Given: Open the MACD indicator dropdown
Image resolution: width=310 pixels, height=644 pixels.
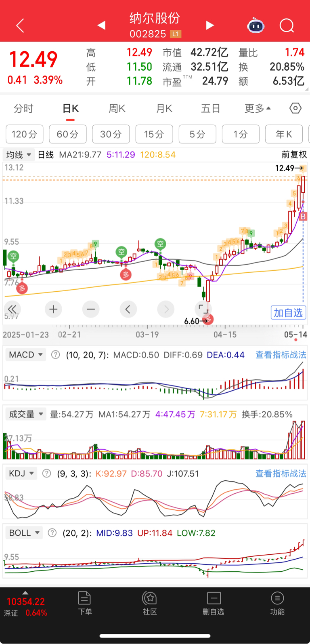Looking at the screenshot, I should tap(26, 355).
